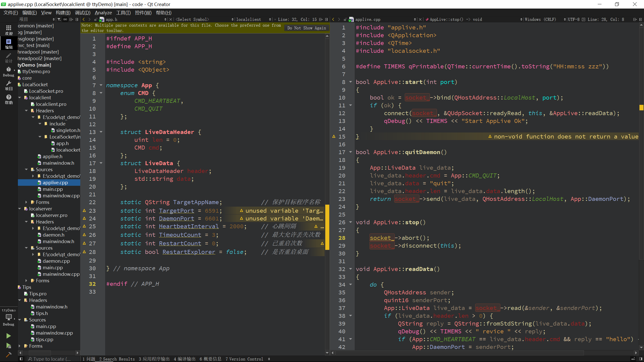Open daemon.cpp in the project tree
644x362 pixels.
(56, 261)
